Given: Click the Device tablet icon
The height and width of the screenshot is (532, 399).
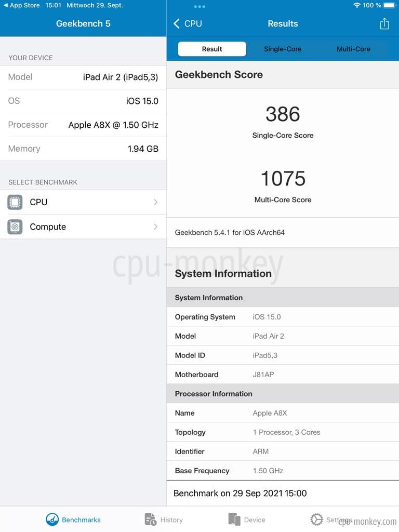Looking at the screenshot, I should (x=234, y=520).
